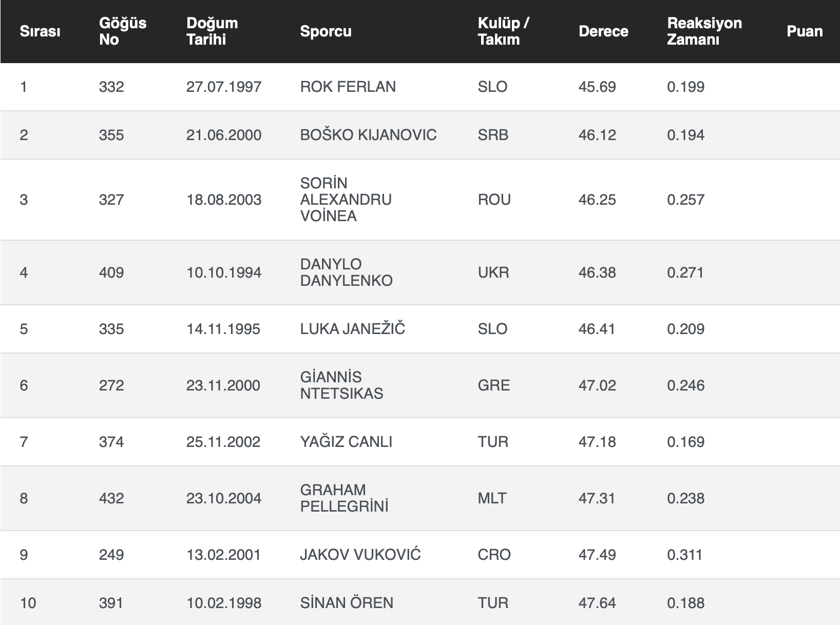
Task: Click the Kulüp / Takım header
Action: [503, 31]
